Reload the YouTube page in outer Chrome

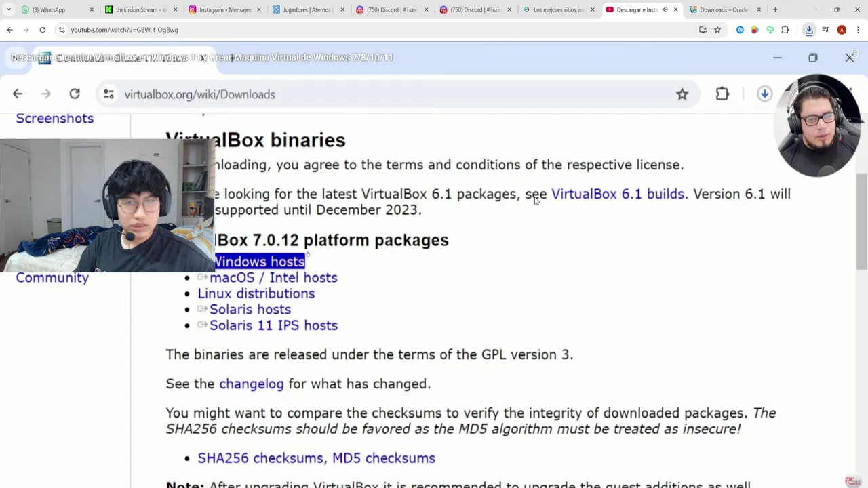(x=42, y=30)
